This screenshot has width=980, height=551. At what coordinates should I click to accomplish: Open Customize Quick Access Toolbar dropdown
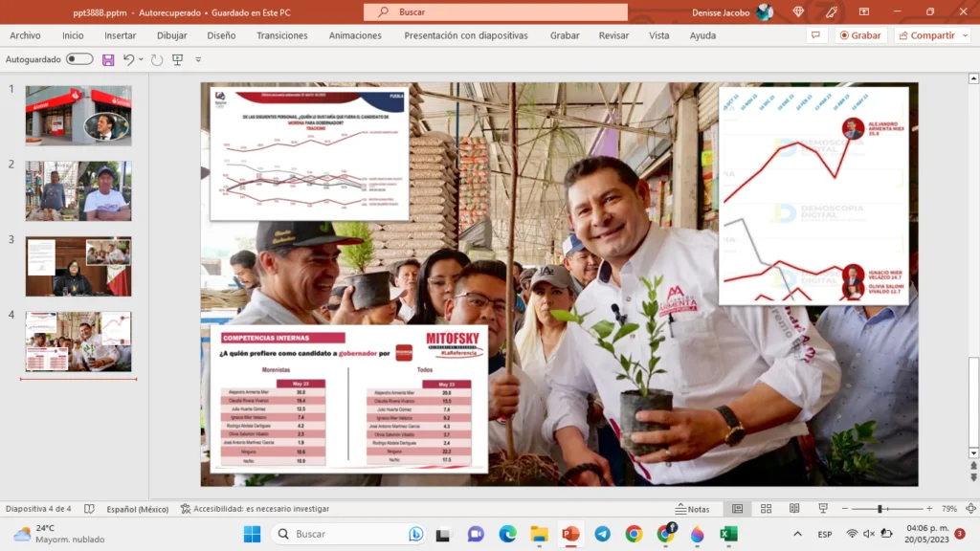198,59
